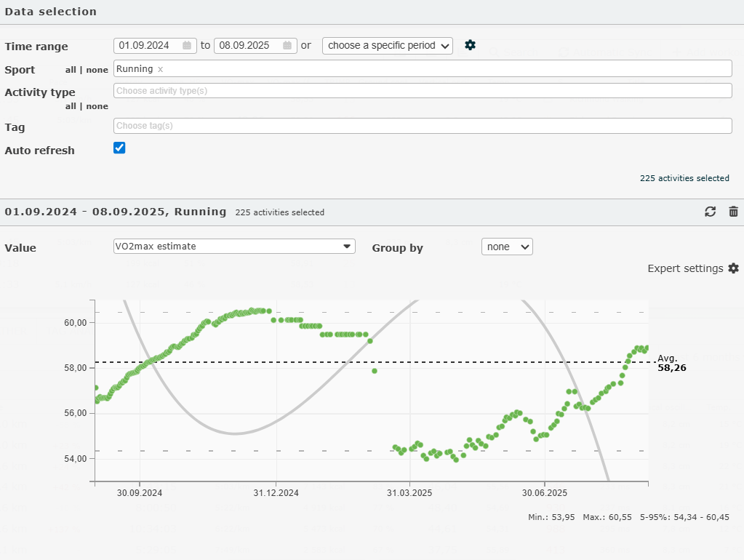Open the end date calendar picker icon
Image resolution: width=744 pixels, height=560 pixels.
[x=288, y=45]
